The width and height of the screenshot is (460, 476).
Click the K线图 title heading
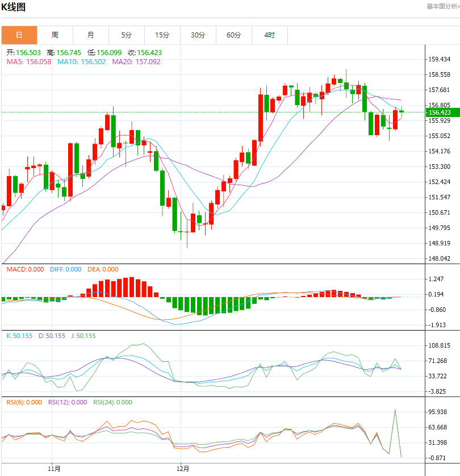(x=14, y=8)
